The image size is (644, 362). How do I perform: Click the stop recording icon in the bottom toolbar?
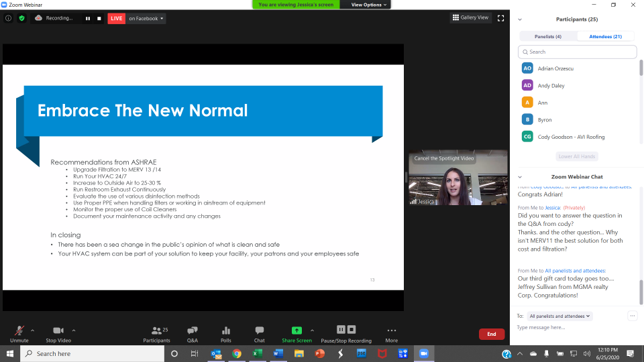[352, 330]
